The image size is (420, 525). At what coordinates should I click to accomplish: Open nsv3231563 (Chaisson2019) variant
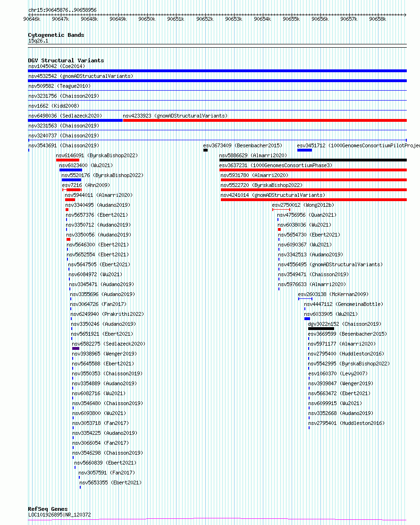pos(64,126)
